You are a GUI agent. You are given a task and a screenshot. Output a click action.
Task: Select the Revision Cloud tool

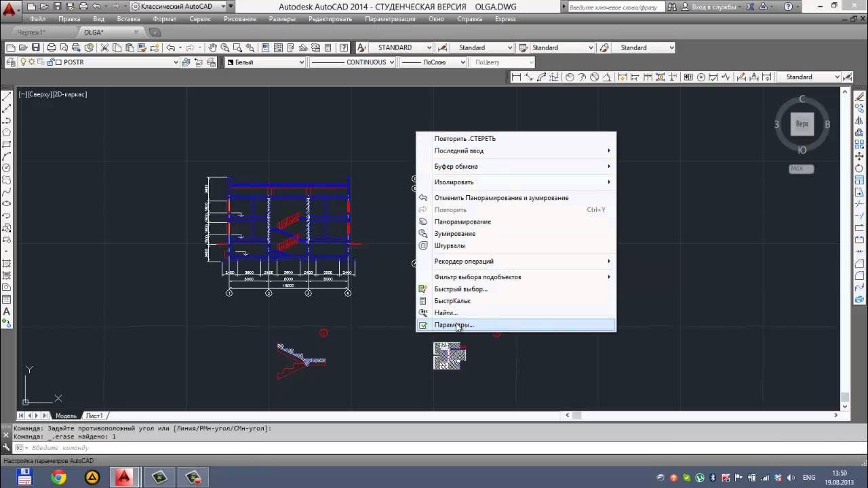click(8, 180)
